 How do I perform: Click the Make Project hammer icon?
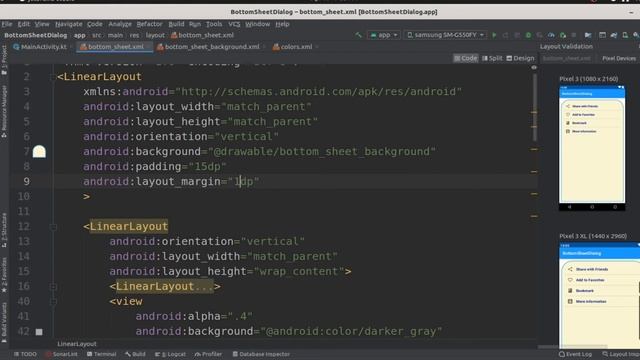pos(358,35)
